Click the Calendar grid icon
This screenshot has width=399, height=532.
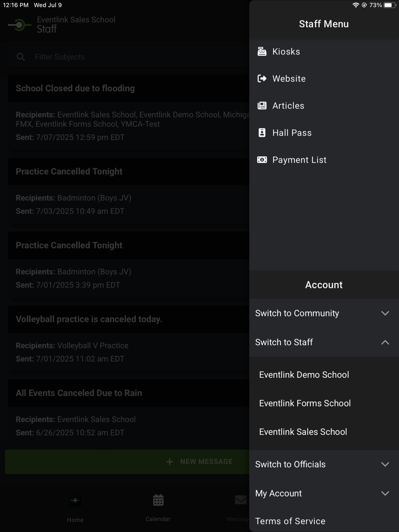tap(158, 500)
